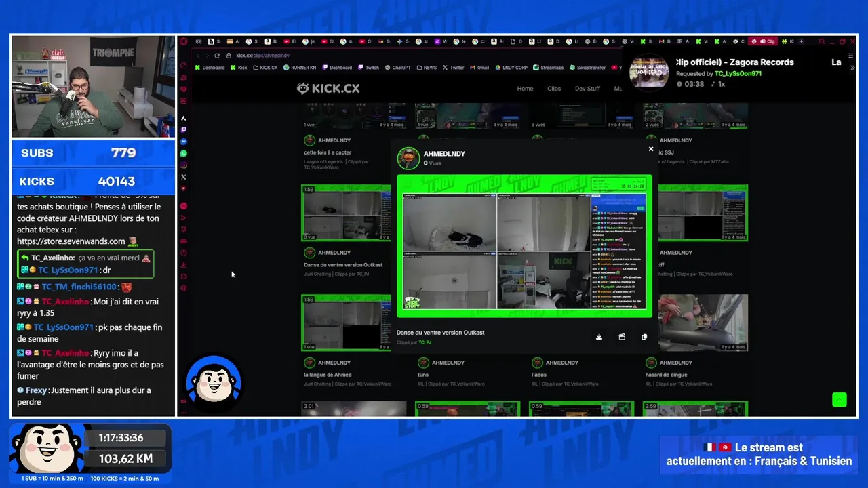Open the 'la langue de Ahmed' clip thumbnail
This screenshot has height=488, width=868.
point(346,323)
